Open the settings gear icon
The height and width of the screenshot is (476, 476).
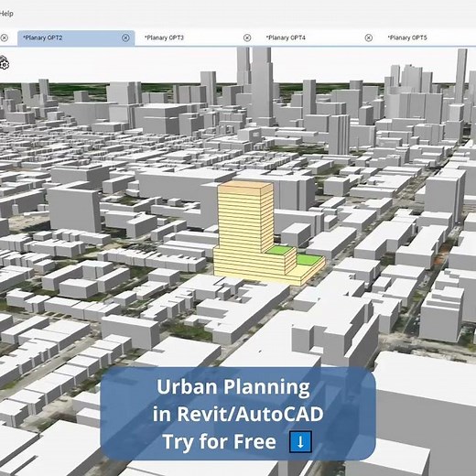(x=4, y=63)
